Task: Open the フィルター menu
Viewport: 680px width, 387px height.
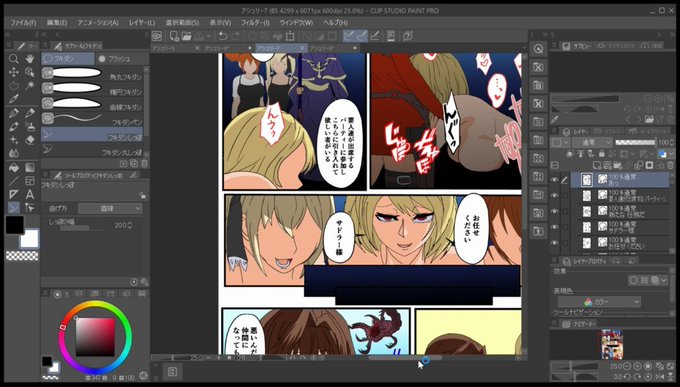Action: [x=255, y=23]
